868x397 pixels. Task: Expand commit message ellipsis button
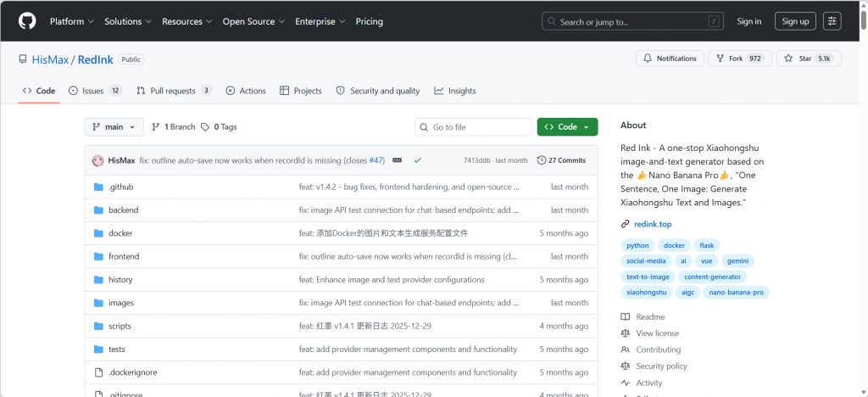click(x=397, y=160)
